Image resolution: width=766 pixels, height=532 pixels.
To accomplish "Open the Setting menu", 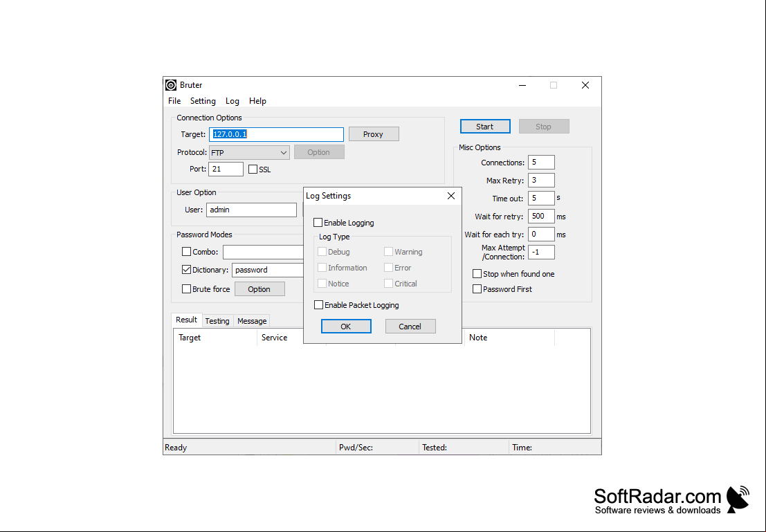I will coord(203,101).
